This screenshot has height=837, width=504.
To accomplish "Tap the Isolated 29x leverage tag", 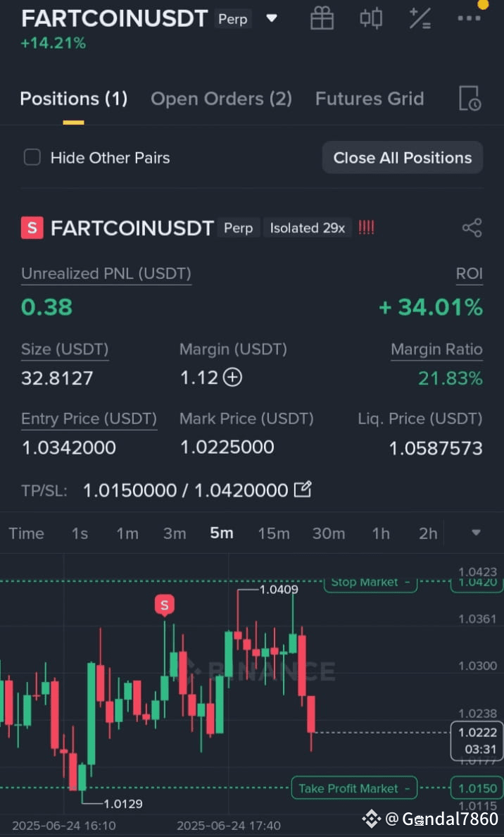I will click(x=307, y=228).
